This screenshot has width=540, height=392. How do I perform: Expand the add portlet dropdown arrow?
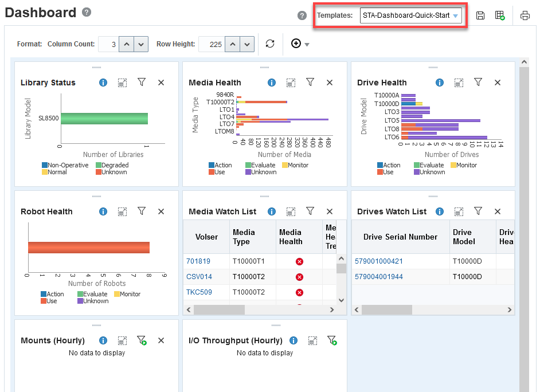pyautogui.click(x=307, y=44)
